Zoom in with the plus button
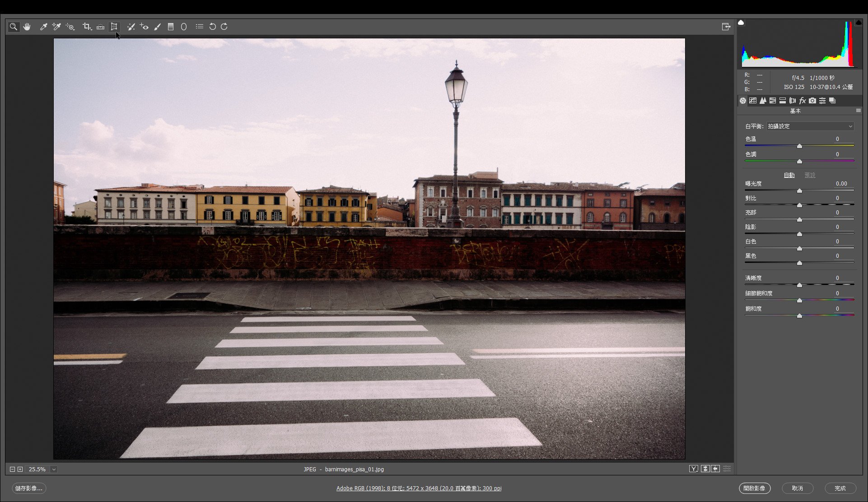Screen dimensions: 868x502 coord(20,469)
